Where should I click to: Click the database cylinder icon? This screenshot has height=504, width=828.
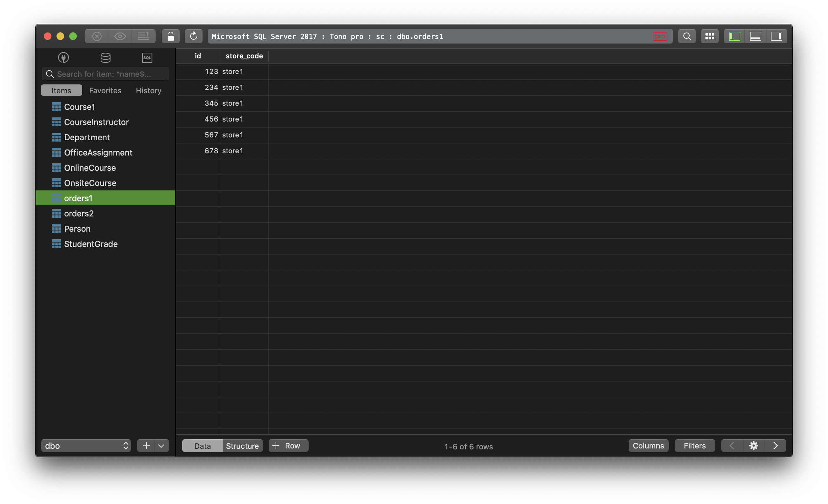105,57
